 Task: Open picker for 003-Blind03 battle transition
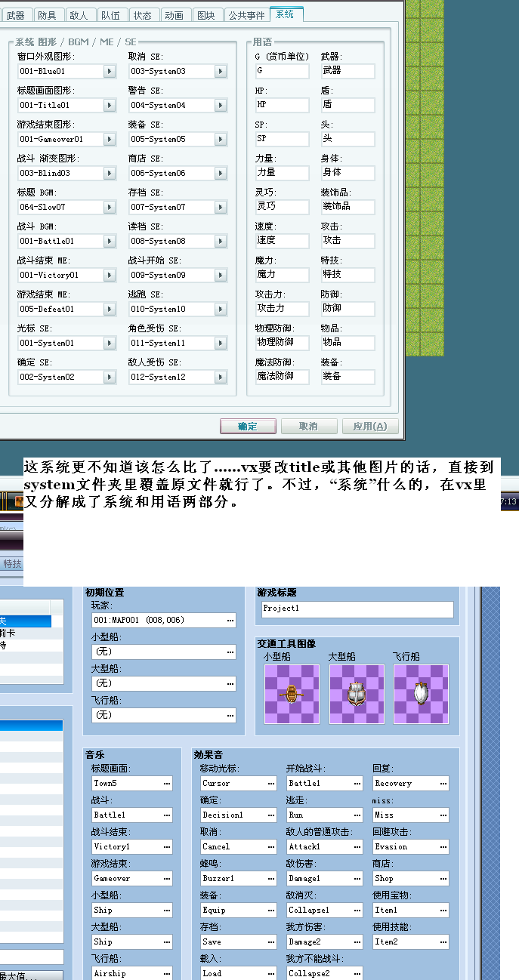tap(110, 173)
